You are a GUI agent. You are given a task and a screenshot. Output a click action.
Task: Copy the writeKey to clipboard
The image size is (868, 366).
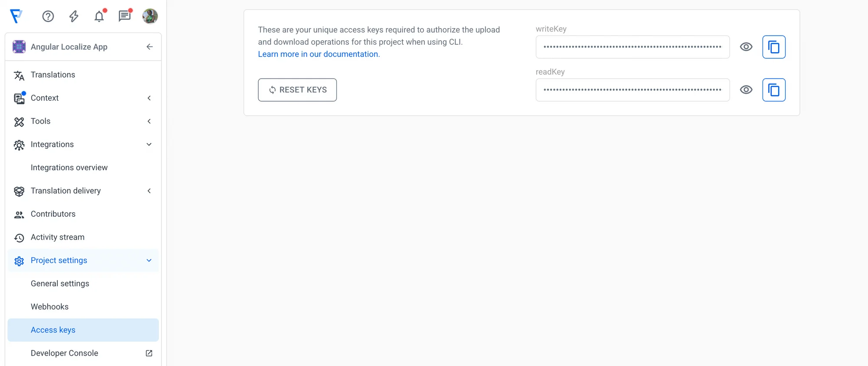coord(774,47)
